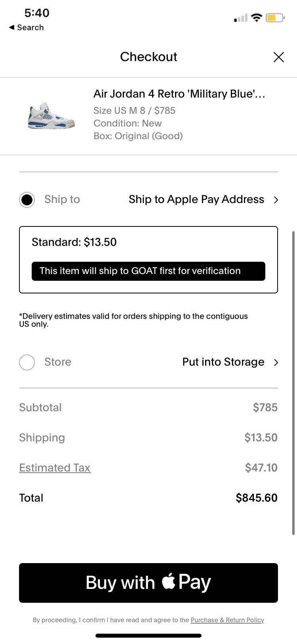Tap the cellular signal bars icon

(x=241, y=18)
